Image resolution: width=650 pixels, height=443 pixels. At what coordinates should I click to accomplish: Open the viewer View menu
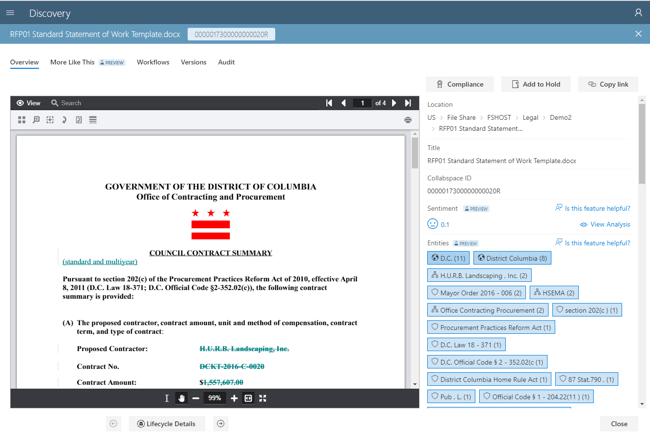tap(28, 103)
